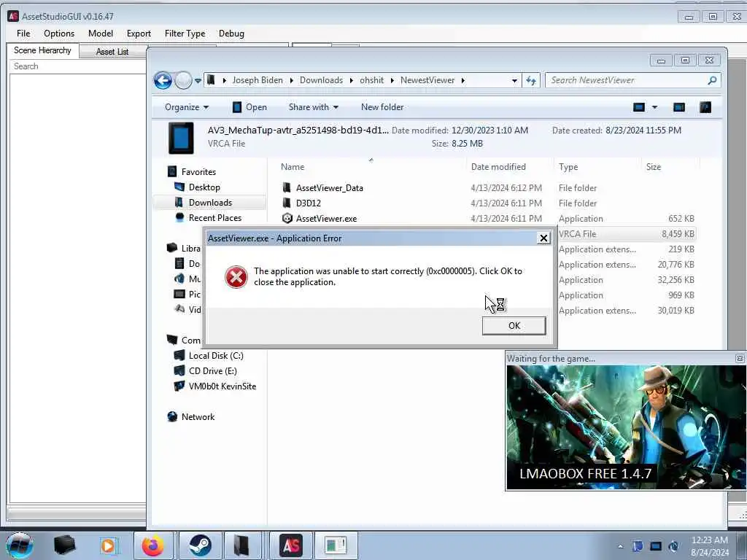
Task: Open the Windows Start menu
Action: 19,545
